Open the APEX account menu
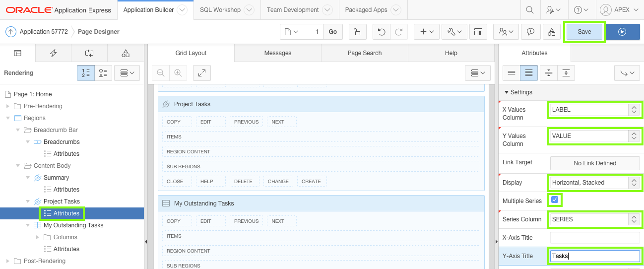The height and width of the screenshot is (269, 644). click(618, 10)
